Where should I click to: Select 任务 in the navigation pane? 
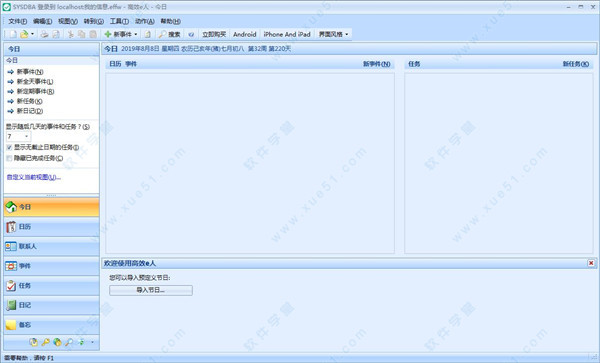51,286
